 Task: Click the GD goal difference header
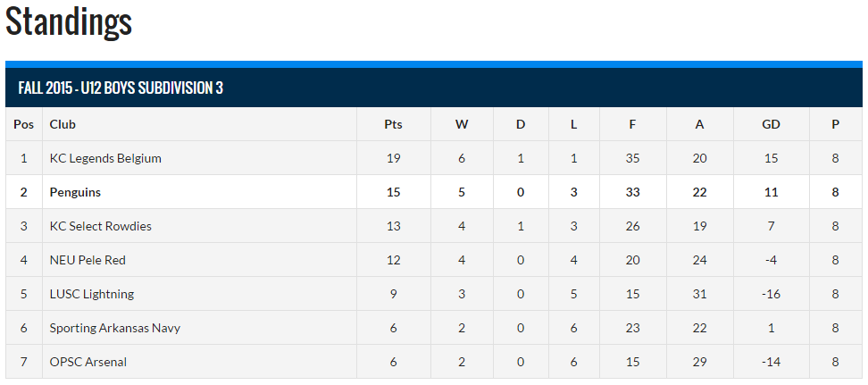(771, 125)
